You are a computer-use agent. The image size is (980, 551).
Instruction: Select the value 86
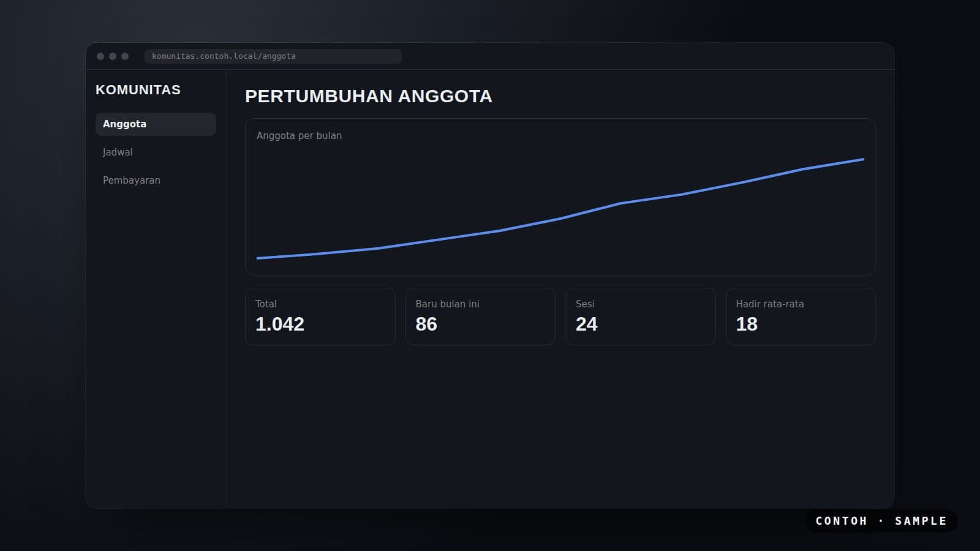pyautogui.click(x=426, y=324)
